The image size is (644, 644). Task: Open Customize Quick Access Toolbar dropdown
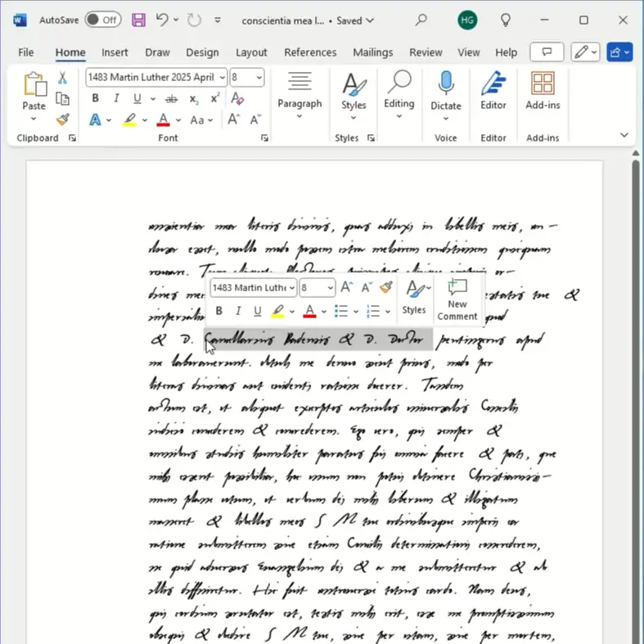click(x=218, y=20)
